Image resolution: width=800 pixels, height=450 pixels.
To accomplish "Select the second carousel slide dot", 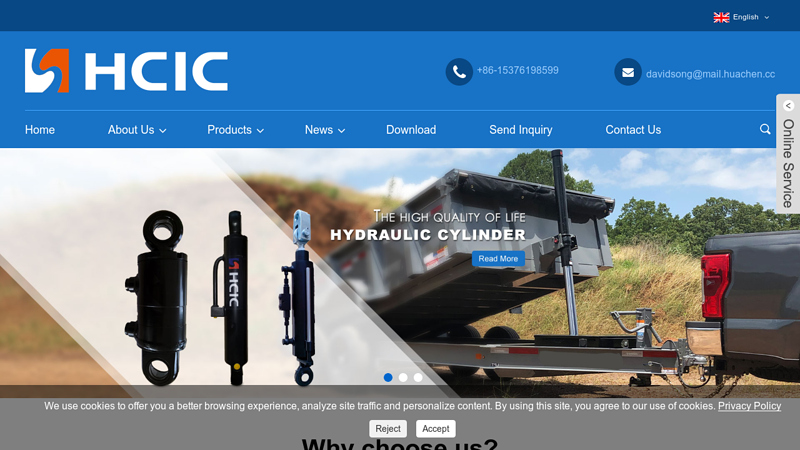I will pos(403,378).
